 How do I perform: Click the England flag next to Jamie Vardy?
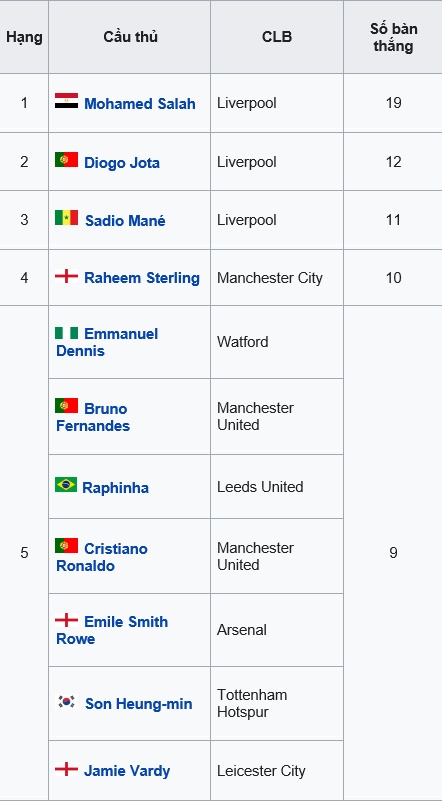(67, 769)
